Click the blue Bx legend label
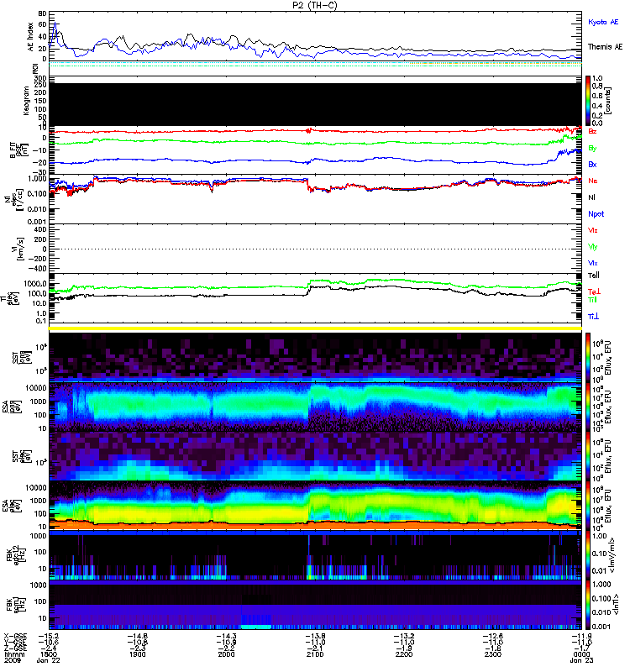Screen dimensions: 630x672 (592, 164)
